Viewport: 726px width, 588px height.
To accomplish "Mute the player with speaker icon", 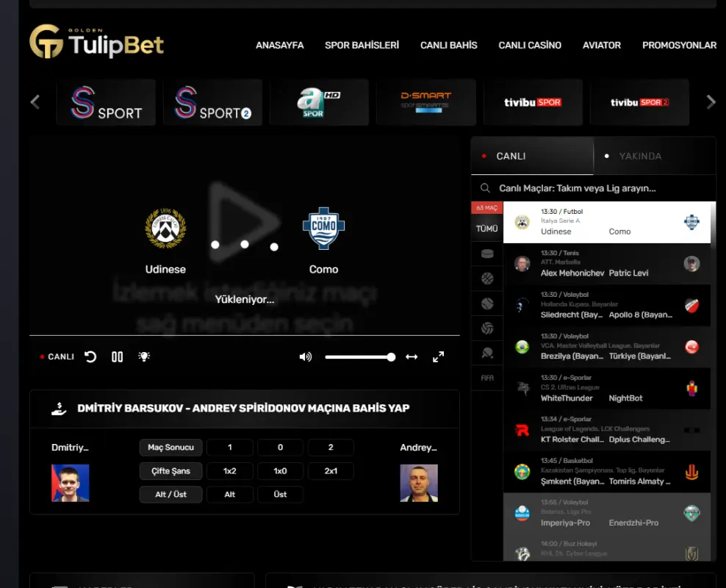I will [306, 356].
